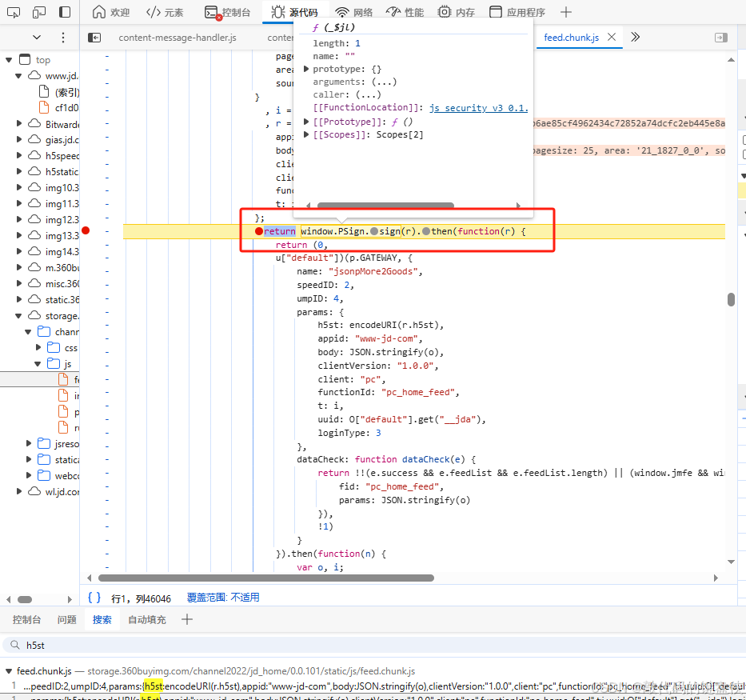Pretty-print the code using the { } icon
The image size is (746, 700).
tap(94, 596)
